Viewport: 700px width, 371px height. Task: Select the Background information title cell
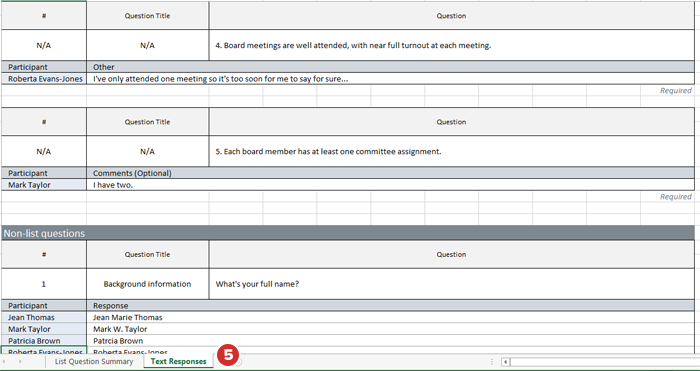(x=148, y=284)
